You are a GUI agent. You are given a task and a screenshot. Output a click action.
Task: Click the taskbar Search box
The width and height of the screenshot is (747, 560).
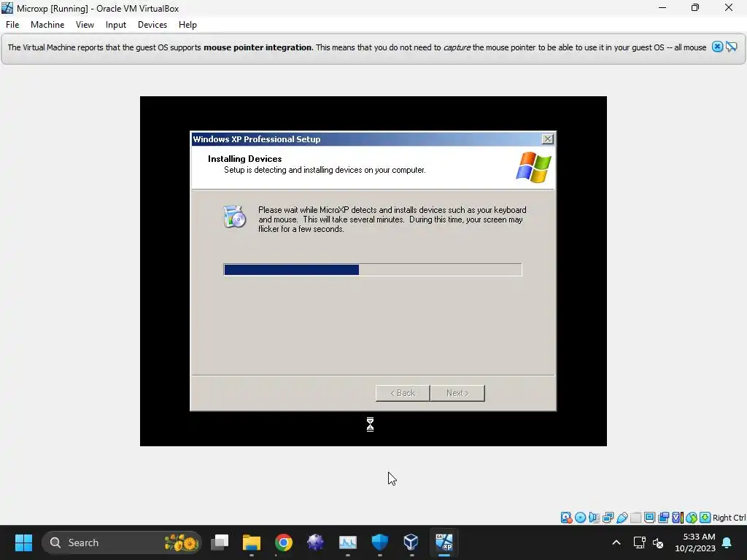click(122, 542)
